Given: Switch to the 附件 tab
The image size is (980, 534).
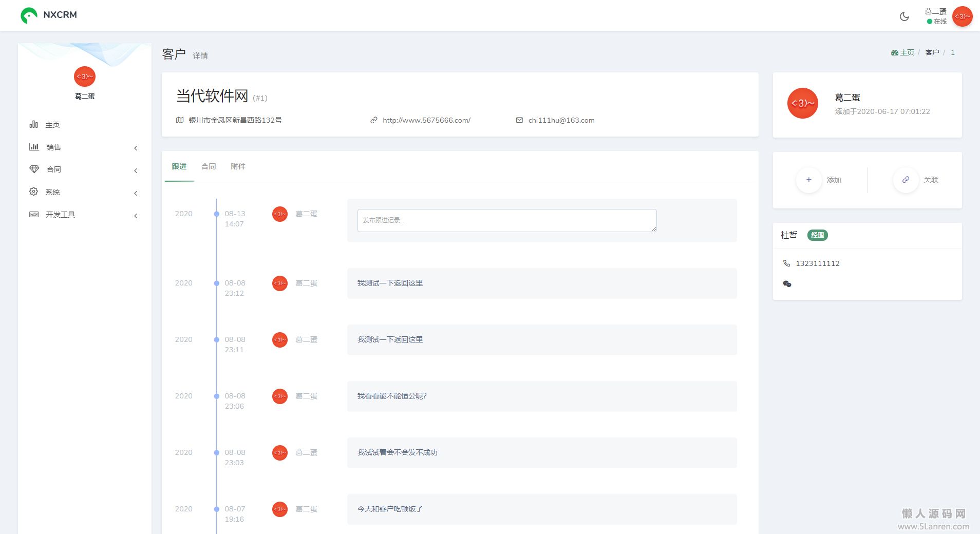Looking at the screenshot, I should [238, 166].
